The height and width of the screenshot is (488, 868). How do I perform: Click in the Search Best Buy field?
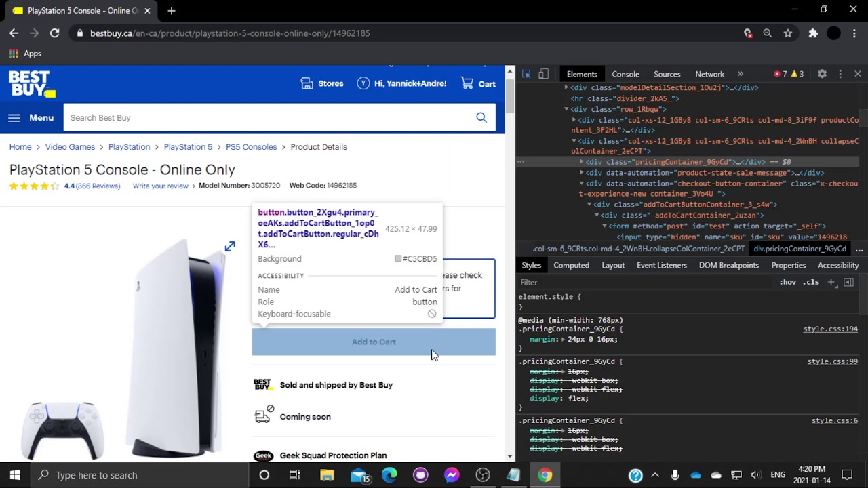(x=269, y=117)
